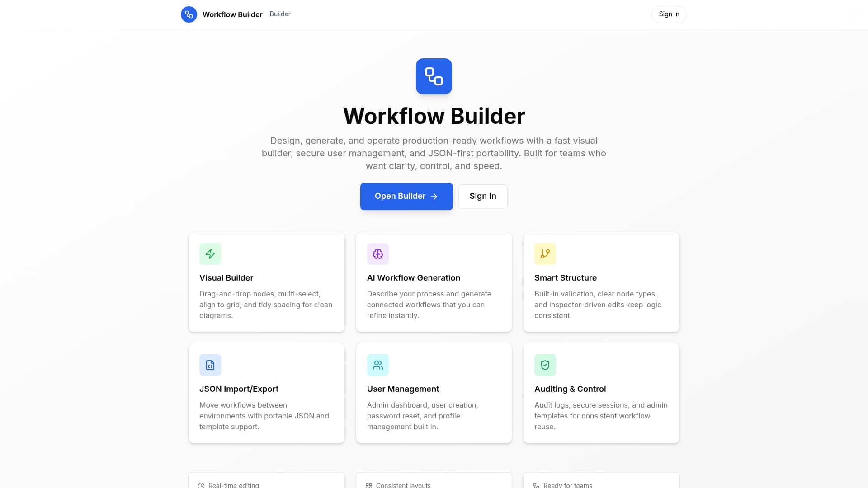868x488 pixels.
Task: Click the blue JSON file icon
Action: pyautogui.click(x=210, y=365)
